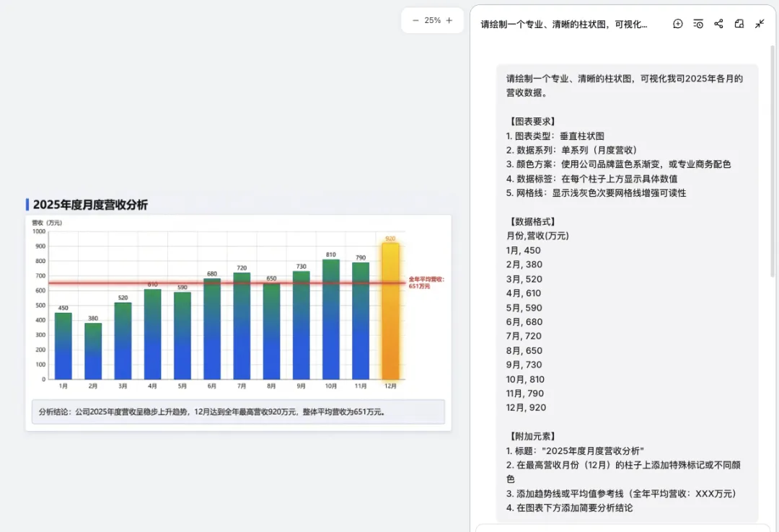779x532 pixels.
Task: Click the 6月 label on the x-axis
Action: (x=212, y=386)
